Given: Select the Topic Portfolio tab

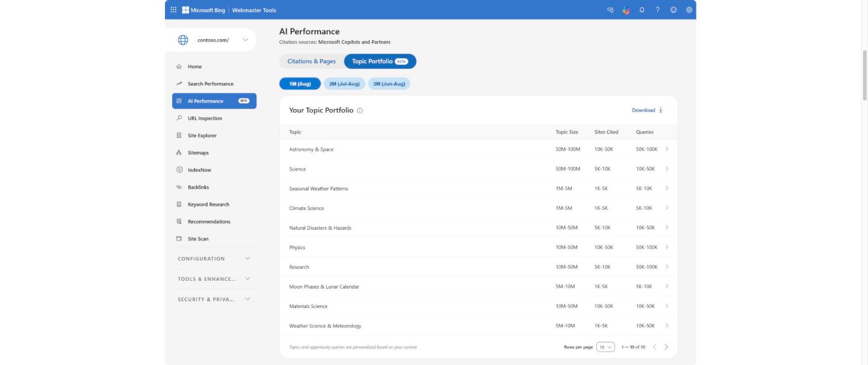Looking at the screenshot, I should coord(380,61).
